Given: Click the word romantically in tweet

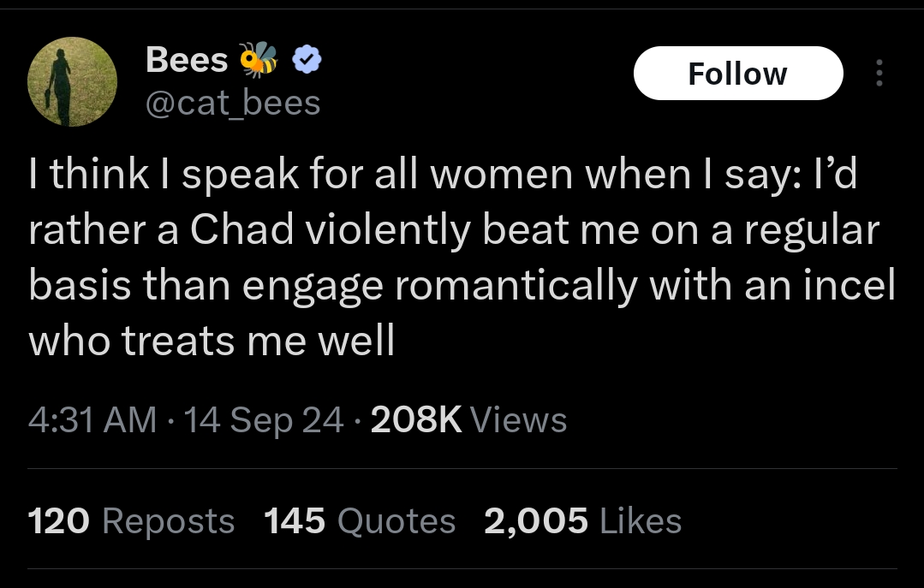Looking at the screenshot, I should (516, 285).
